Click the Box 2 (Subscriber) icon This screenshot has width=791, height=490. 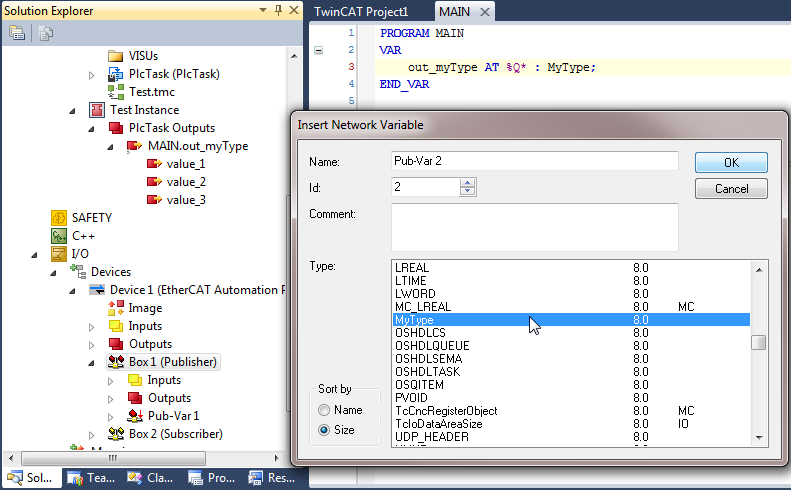tap(116, 433)
